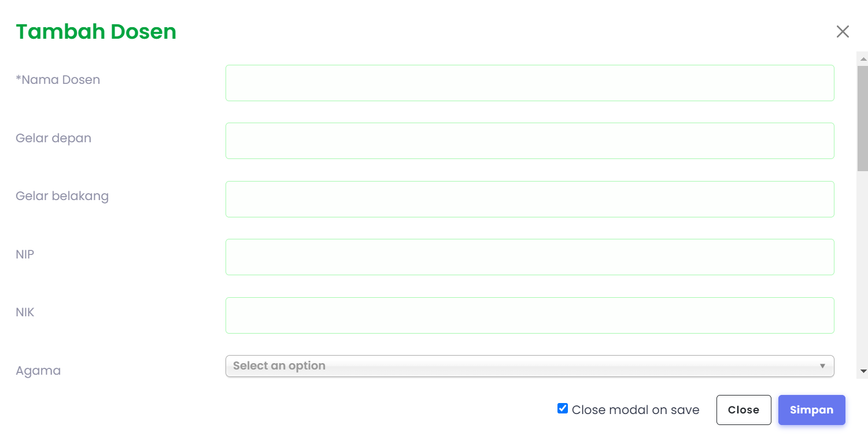868x436 pixels.
Task: Click the 'Close modal on save' label text
Action: tap(636, 410)
